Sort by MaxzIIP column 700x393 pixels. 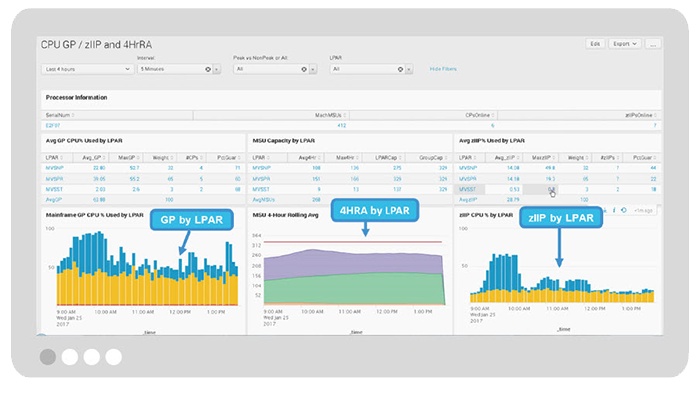543,158
